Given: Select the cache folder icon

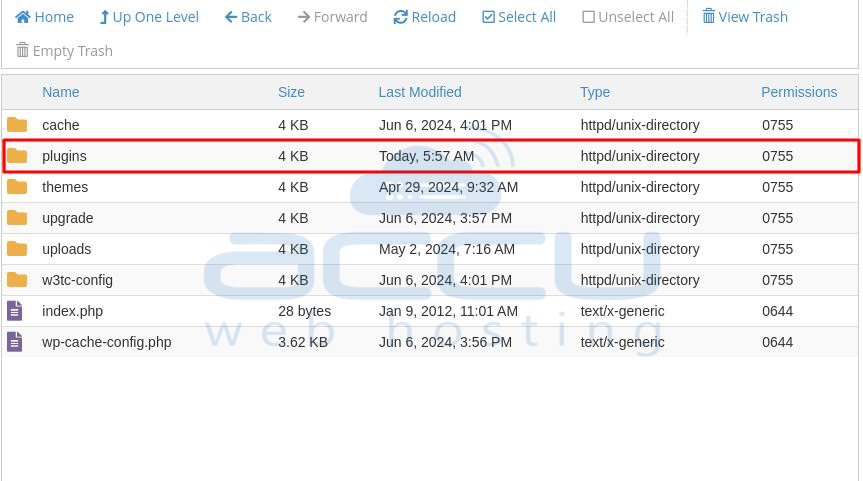Looking at the screenshot, I should tap(17, 125).
